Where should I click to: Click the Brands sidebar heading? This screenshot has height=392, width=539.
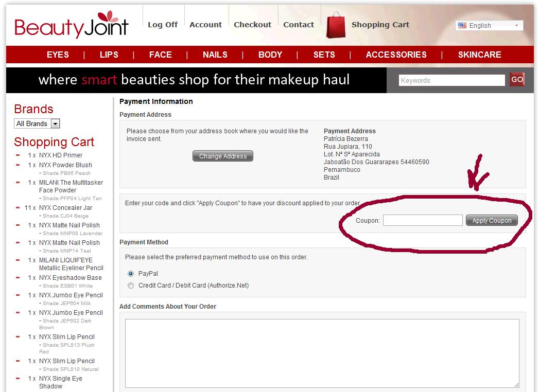(33, 109)
